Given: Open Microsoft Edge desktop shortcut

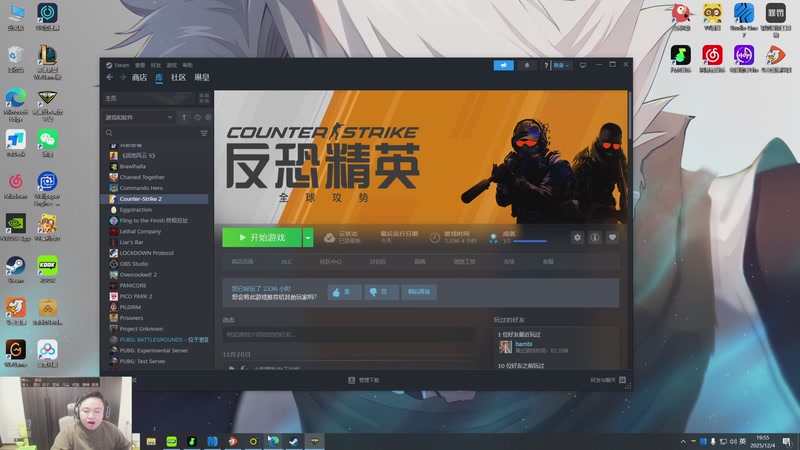Looking at the screenshot, I should [x=16, y=104].
